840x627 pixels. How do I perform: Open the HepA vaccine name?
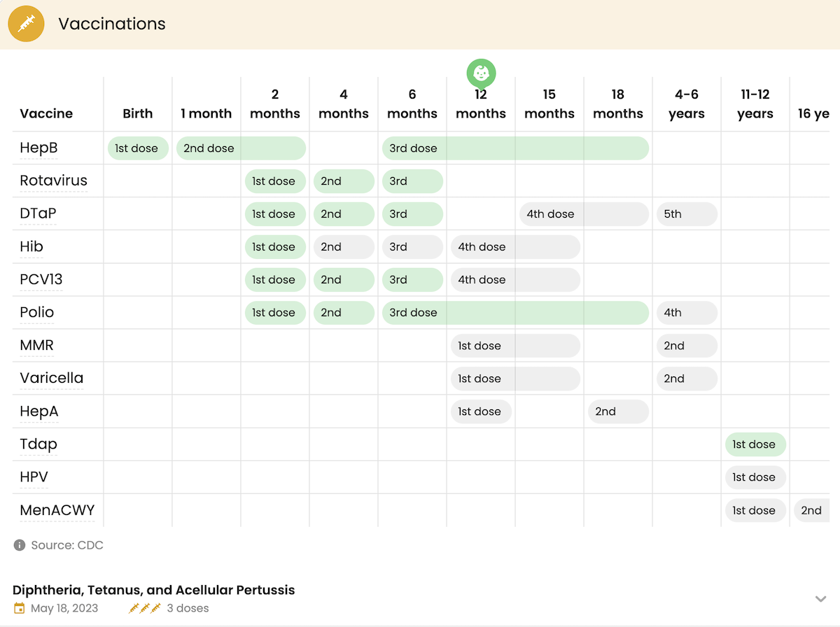pyautogui.click(x=39, y=411)
